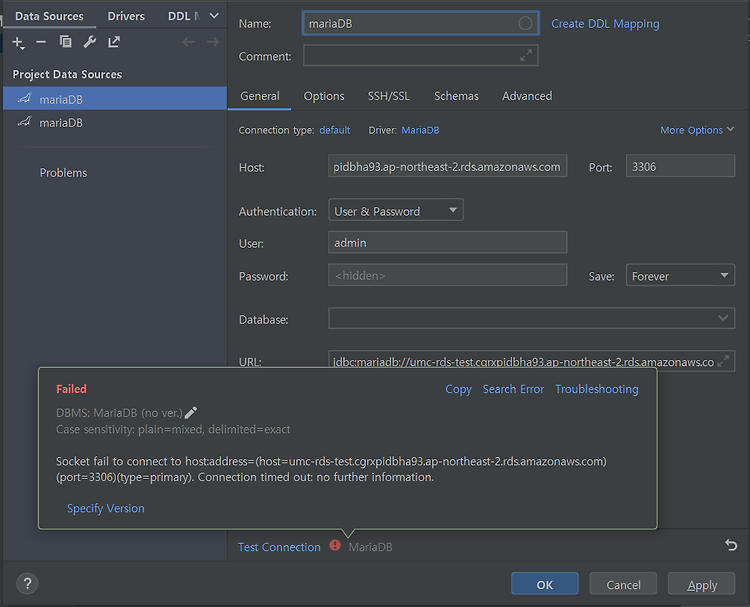The width and height of the screenshot is (750, 607).
Task: Switch to DDL Mappings tab
Action: point(184,16)
